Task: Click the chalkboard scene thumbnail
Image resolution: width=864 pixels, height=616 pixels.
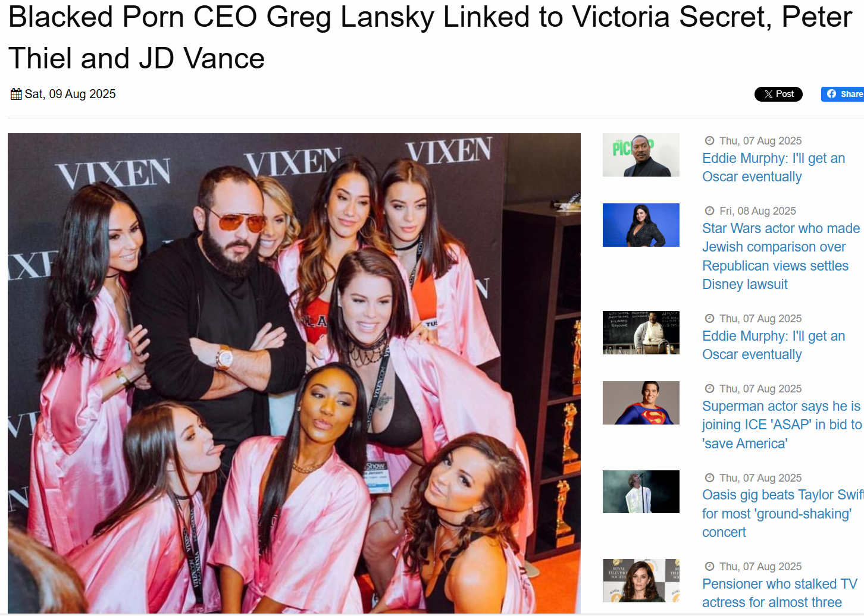Action: point(641,332)
